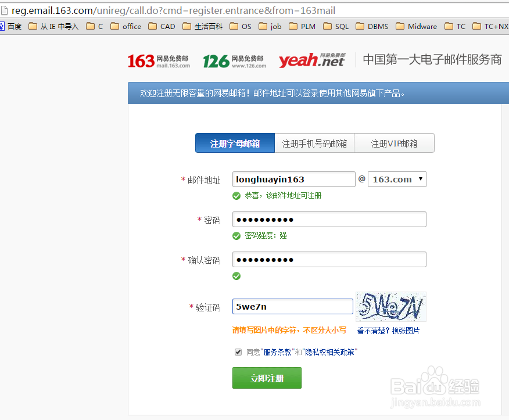The height and width of the screenshot is (420, 509).
Task: Uncheck the agreement to 服务条款 checkbox
Action: tap(238, 351)
